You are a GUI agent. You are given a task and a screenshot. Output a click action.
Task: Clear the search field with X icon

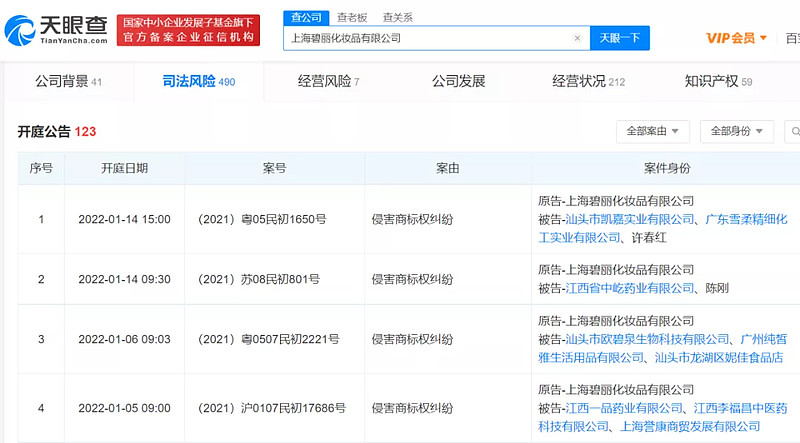point(577,38)
